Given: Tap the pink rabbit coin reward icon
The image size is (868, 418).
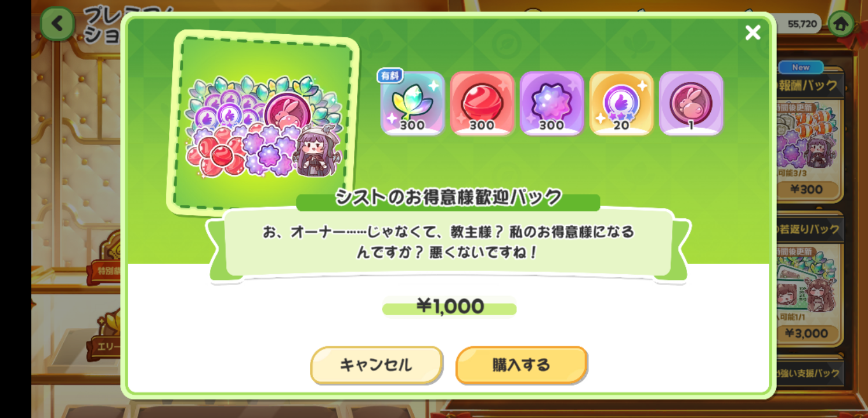Looking at the screenshot, I should click(691, 103).
